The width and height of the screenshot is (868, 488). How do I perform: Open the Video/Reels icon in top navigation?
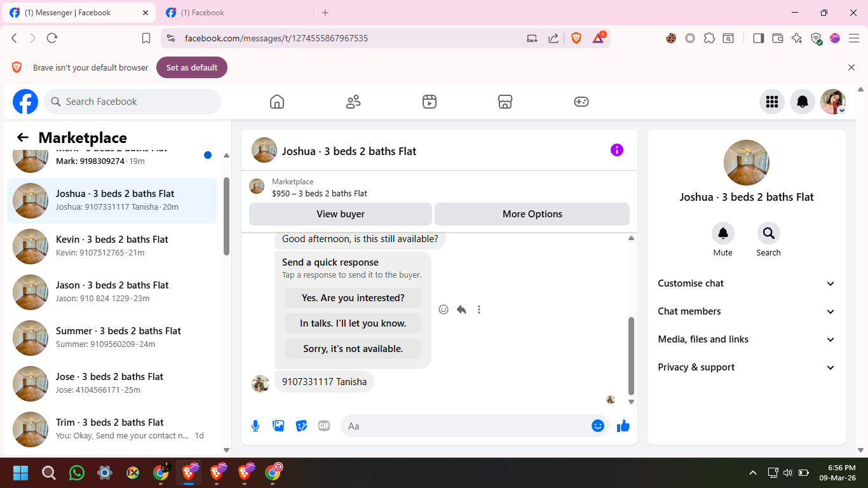(x=430, y=102)
